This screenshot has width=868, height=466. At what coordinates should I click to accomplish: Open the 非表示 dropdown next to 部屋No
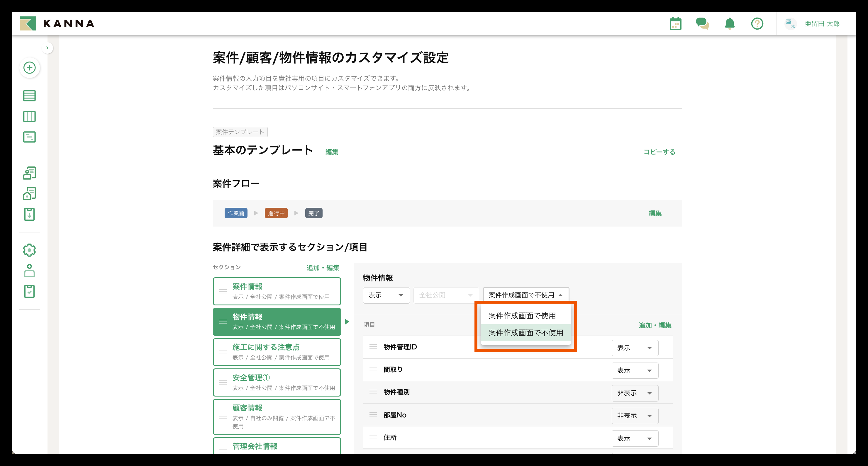point(635,416)
